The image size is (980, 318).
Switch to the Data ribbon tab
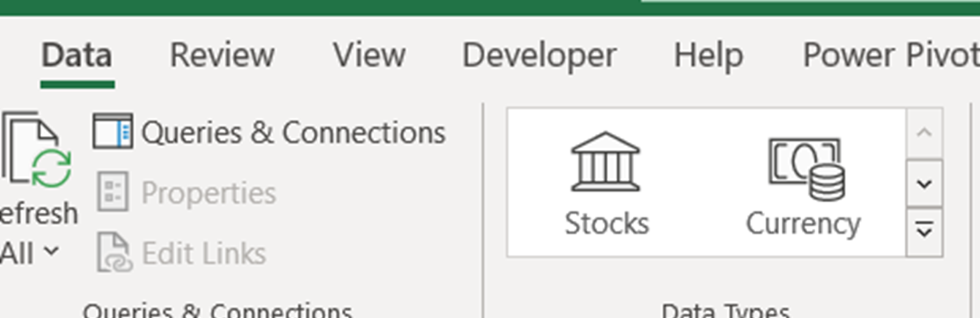(77, 56)
